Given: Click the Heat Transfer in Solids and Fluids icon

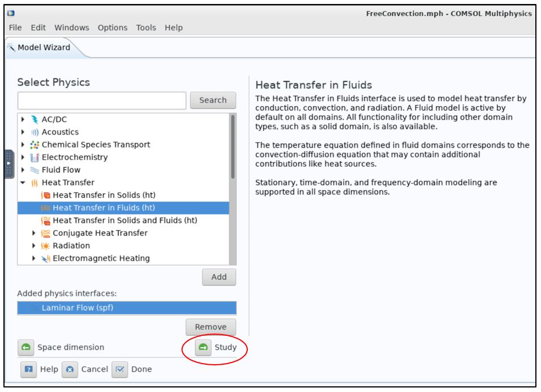Looking at the screenshot, I should point(45,221).
